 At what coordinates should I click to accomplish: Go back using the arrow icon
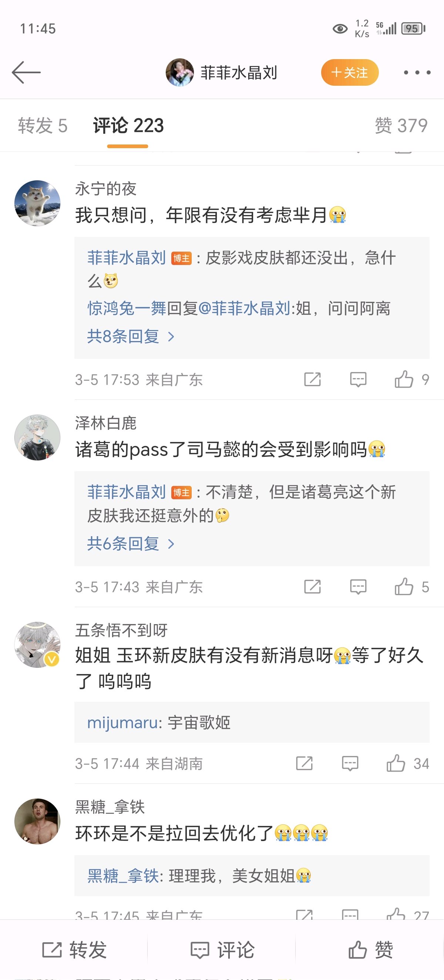[x=26, y=72]
